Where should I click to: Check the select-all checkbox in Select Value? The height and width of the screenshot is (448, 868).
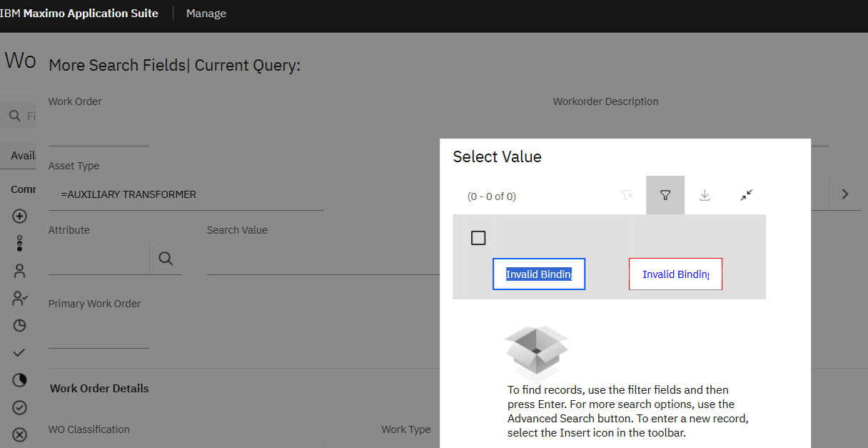click(x=478, y=238)
